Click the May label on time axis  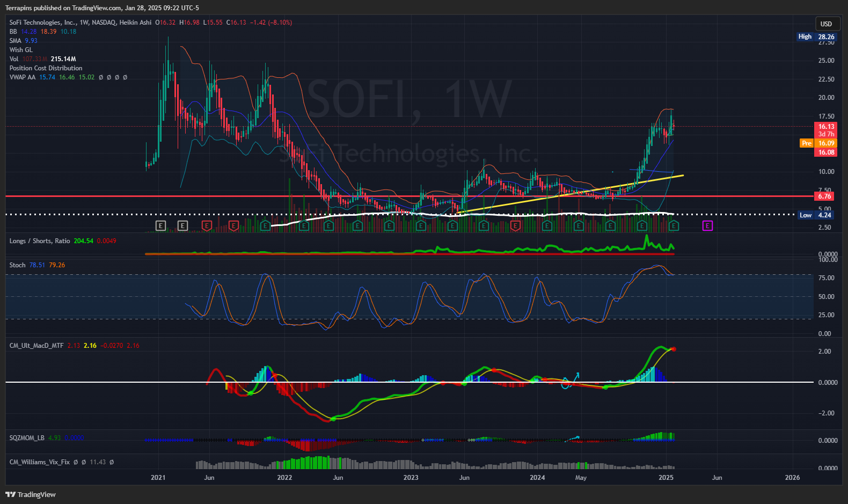pyautogui.click(x=581, y=477)
